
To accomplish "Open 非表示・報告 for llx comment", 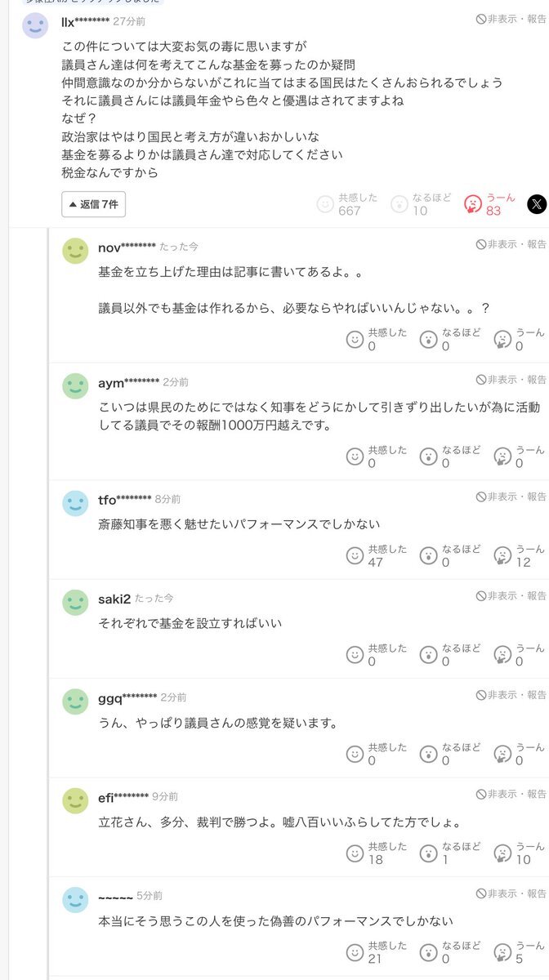I will 511,19.
